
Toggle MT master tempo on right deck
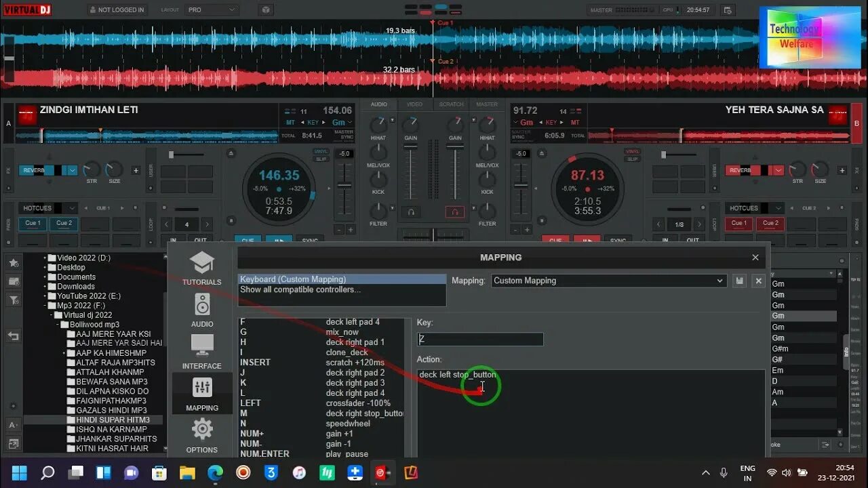pos(575,123)
